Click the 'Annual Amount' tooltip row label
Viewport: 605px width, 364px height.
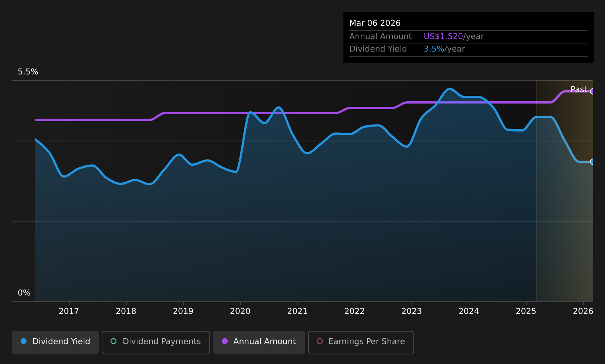(x=381, y=36)
